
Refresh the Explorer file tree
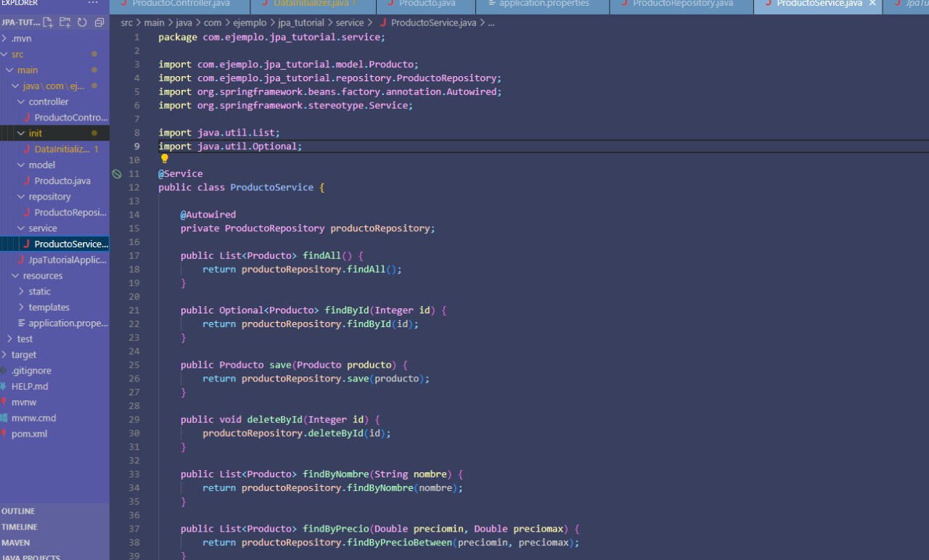[x=82, y=22]
